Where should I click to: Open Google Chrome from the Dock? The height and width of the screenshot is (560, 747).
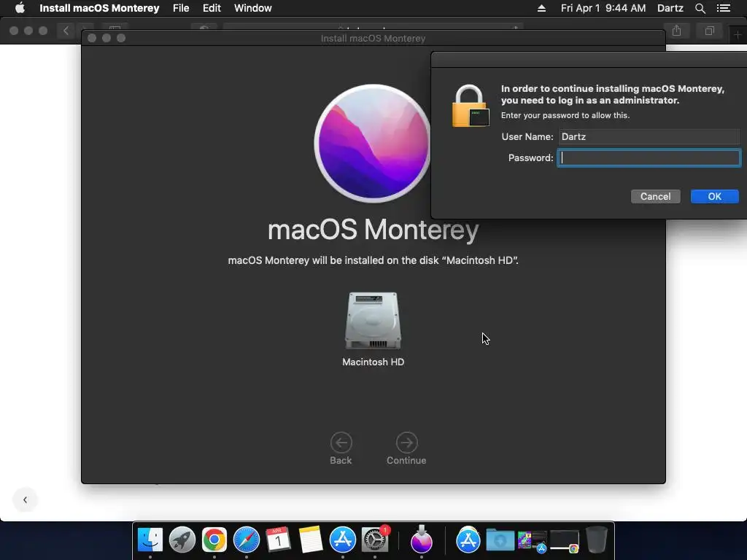click(x=214, y=540)
